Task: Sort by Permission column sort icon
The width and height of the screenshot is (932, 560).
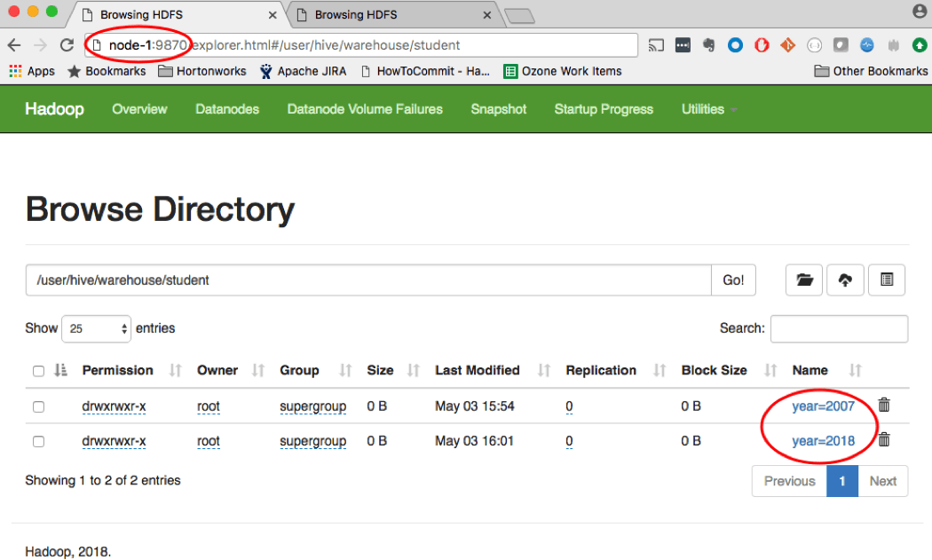Action: tap(175, 370)
